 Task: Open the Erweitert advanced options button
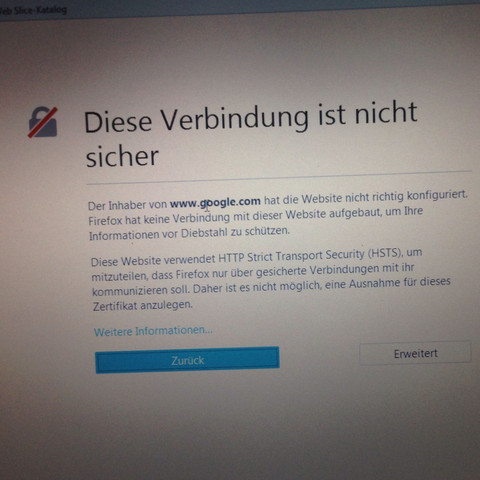click(x=415, y=353)
